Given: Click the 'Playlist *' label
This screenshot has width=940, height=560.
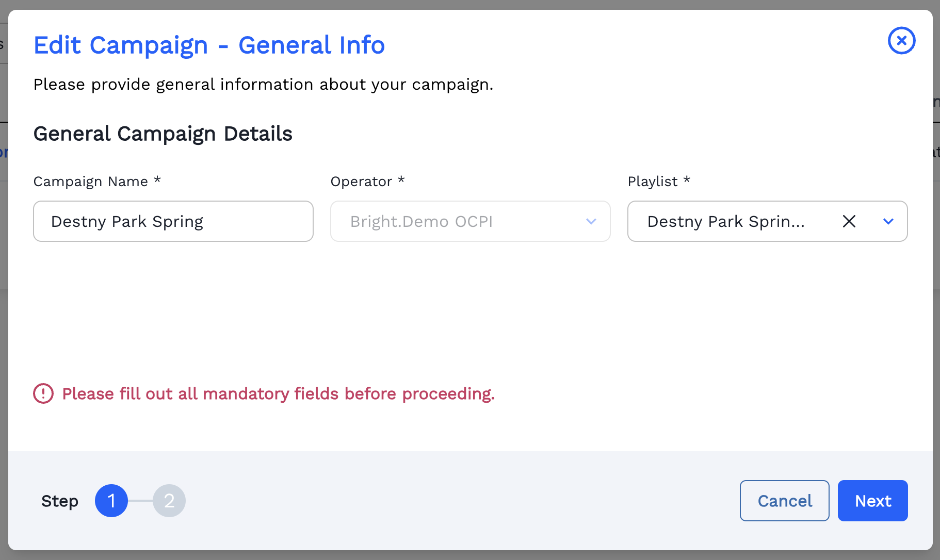Looking at the screenshot, I should coord(658,182).
